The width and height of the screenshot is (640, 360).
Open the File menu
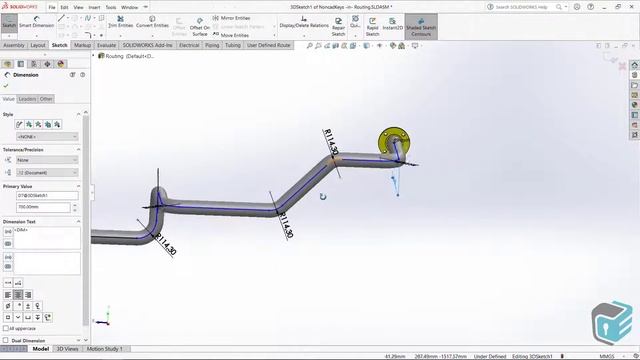[52, 7]
